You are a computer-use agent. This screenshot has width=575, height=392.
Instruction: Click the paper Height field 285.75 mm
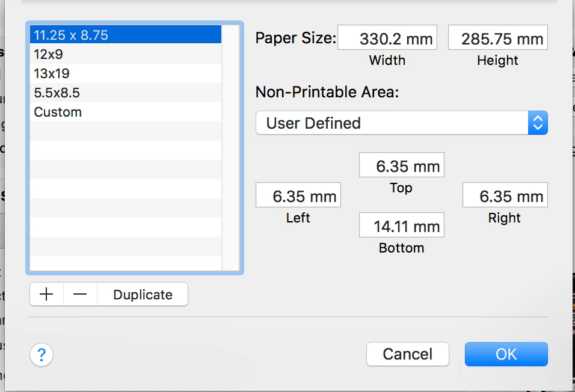point(498,37)
